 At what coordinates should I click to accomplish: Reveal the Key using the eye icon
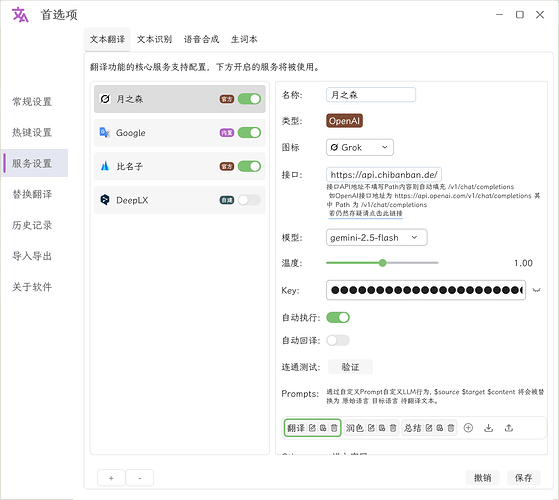point(537,290)
